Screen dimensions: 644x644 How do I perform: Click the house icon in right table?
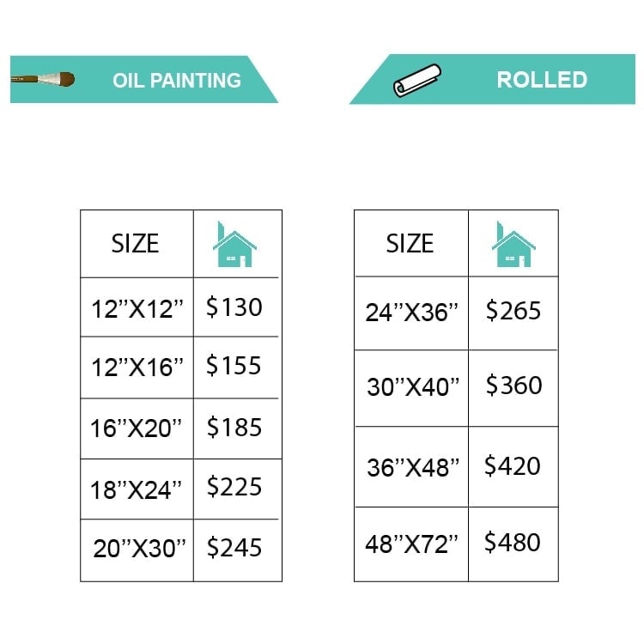click(513, 245)
